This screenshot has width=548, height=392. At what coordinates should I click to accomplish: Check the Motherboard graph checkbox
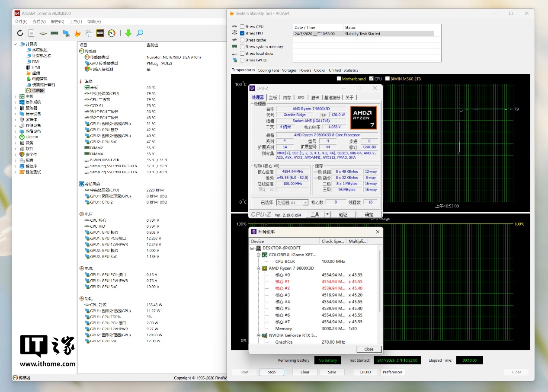pyautogui.click(x=339, y=79)
